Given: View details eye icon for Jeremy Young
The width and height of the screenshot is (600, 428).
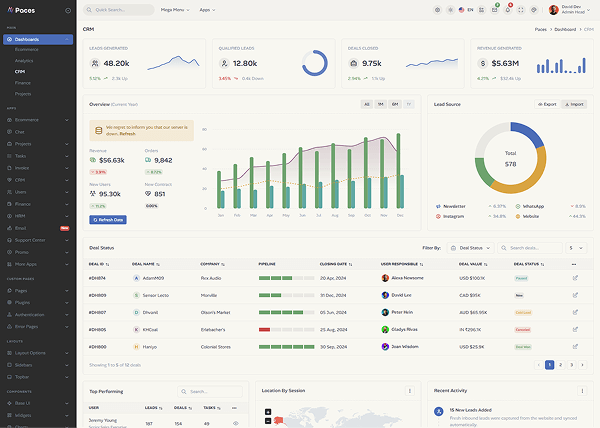Looking at the screenshot, I should tap(236, 423).
